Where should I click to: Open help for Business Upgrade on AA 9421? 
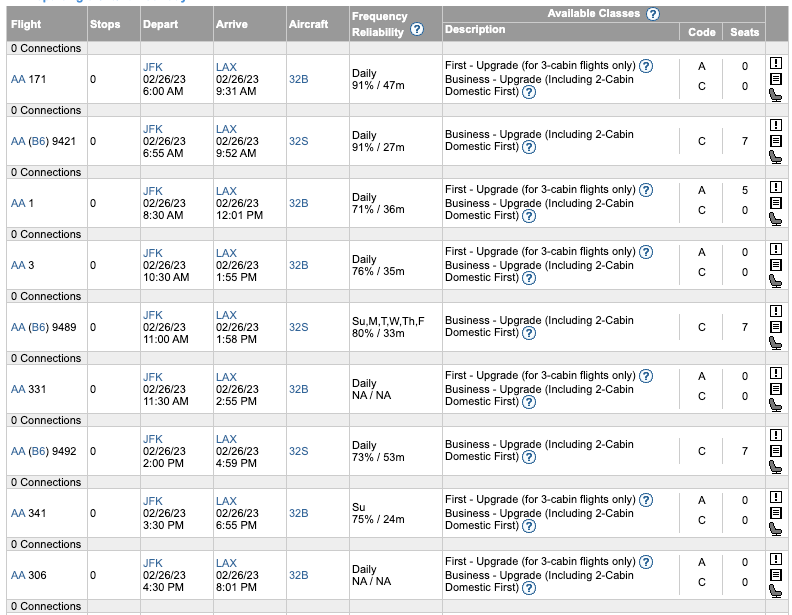[x=529, y=147]
